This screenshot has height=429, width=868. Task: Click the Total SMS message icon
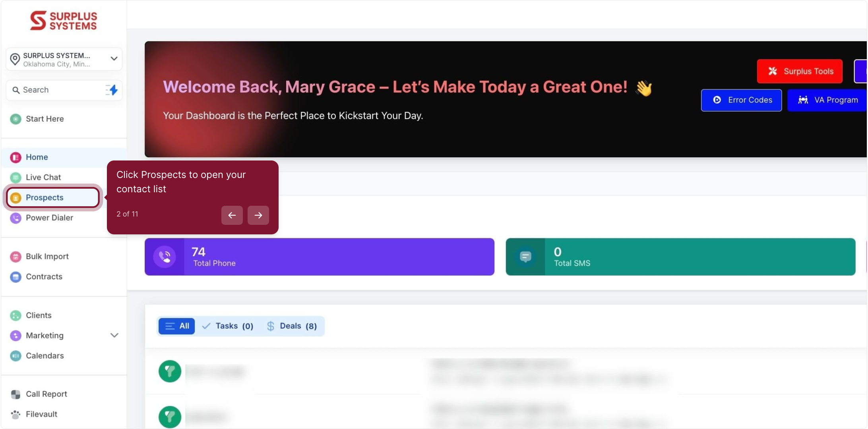525,257
